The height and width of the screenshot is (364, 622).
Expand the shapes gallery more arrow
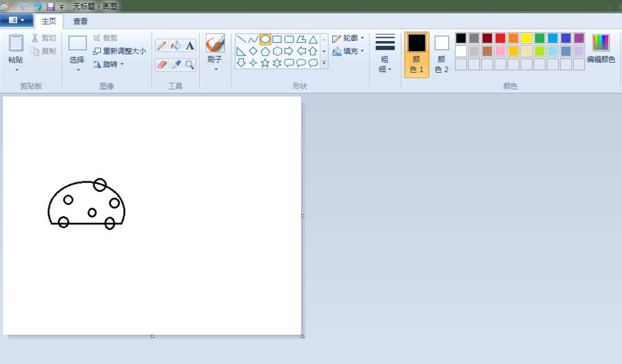[x=324, y=63]
